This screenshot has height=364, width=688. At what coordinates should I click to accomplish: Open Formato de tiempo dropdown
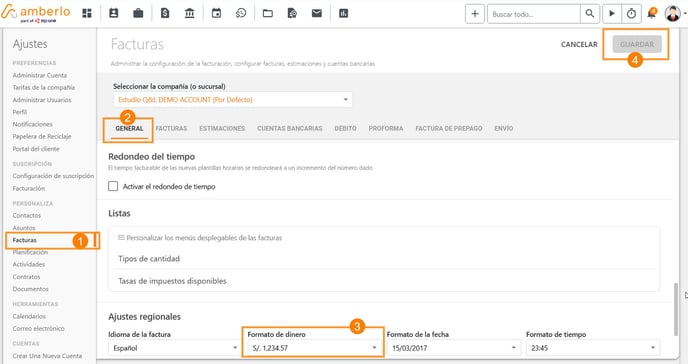click(592, 348)
